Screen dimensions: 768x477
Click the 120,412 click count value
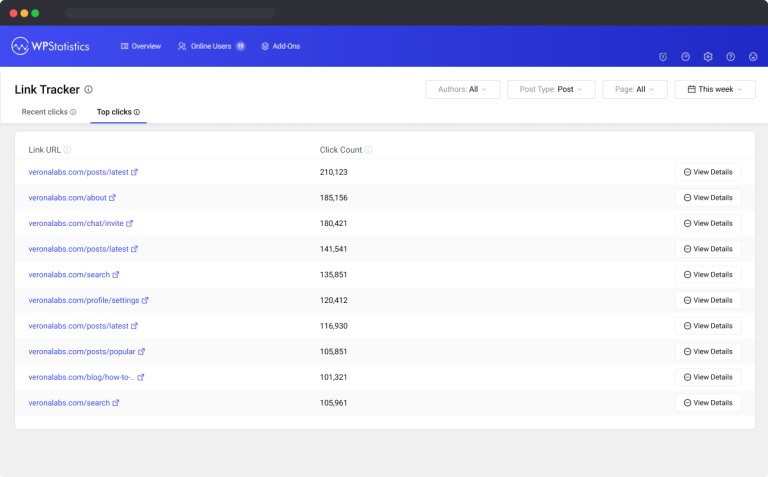334,300
